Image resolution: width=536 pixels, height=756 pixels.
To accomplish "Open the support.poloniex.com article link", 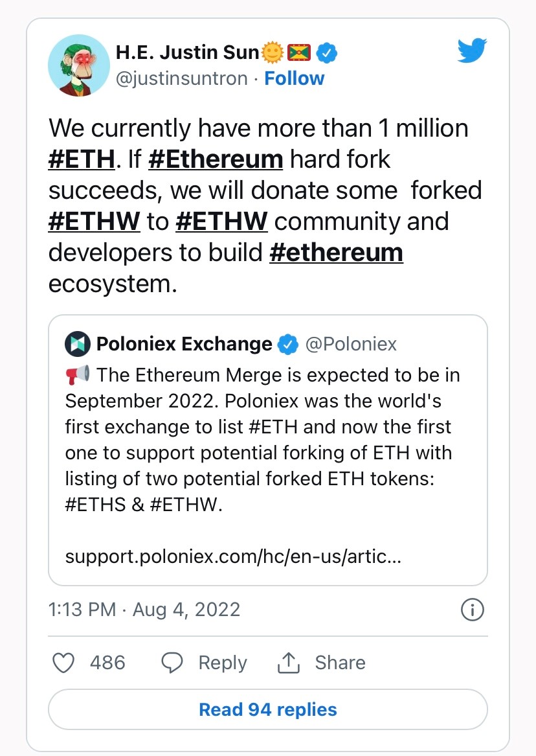I will coord(234,556).
